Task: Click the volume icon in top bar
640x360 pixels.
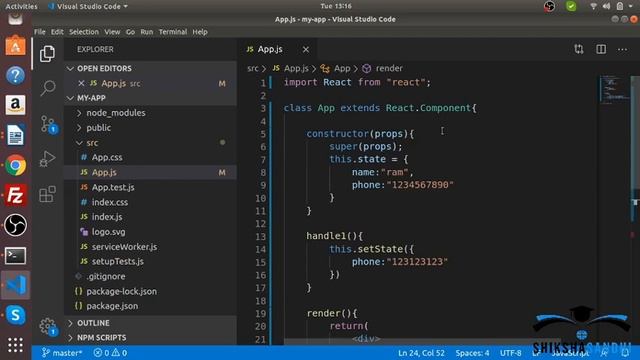Action: point(606,6)
